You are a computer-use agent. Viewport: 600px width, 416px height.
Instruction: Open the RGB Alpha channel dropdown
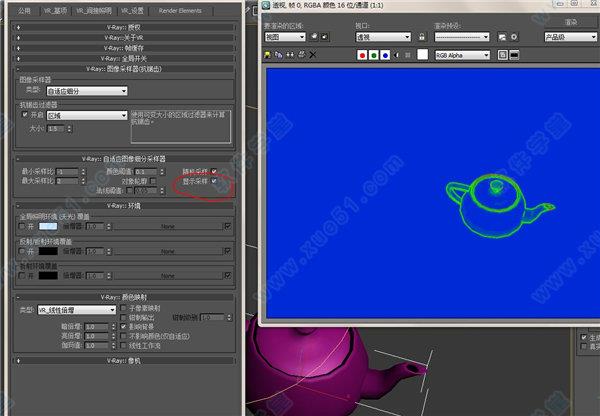point(462,55)
